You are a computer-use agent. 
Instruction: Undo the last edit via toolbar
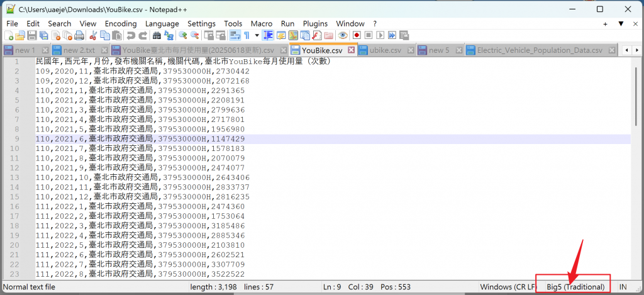[131, 35]
